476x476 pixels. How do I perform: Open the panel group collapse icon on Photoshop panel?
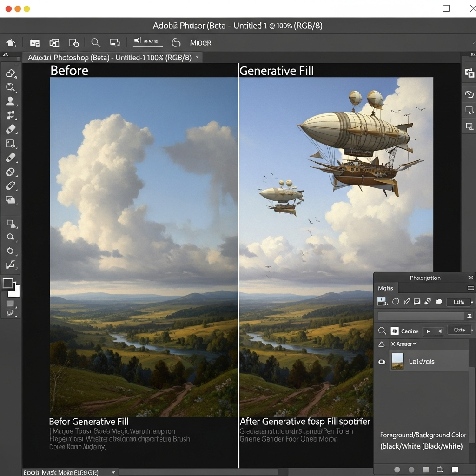pos(470,278)
